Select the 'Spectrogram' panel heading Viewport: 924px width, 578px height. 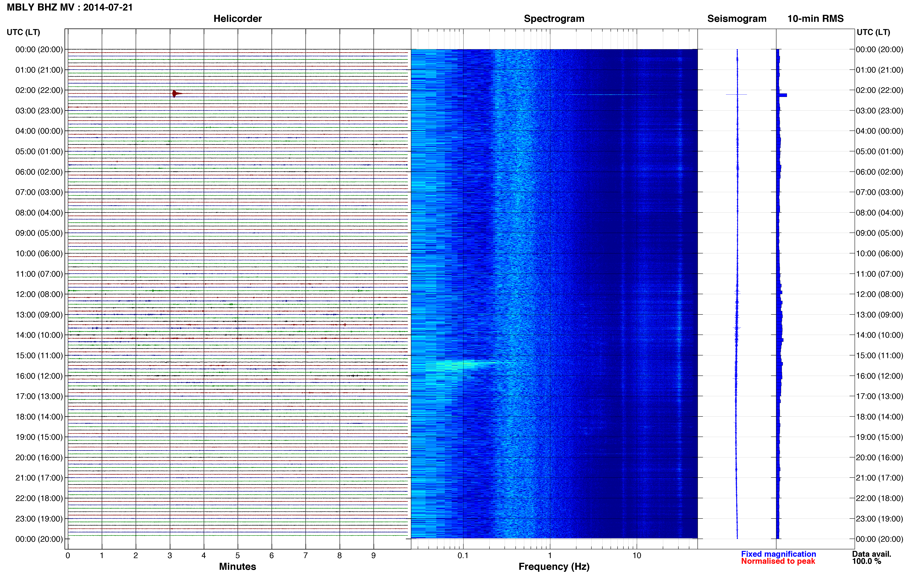click(554, 19)
